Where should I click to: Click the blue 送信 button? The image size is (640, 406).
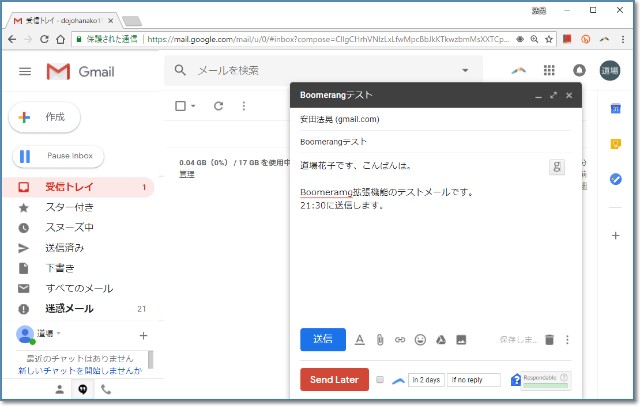(323, 340)
